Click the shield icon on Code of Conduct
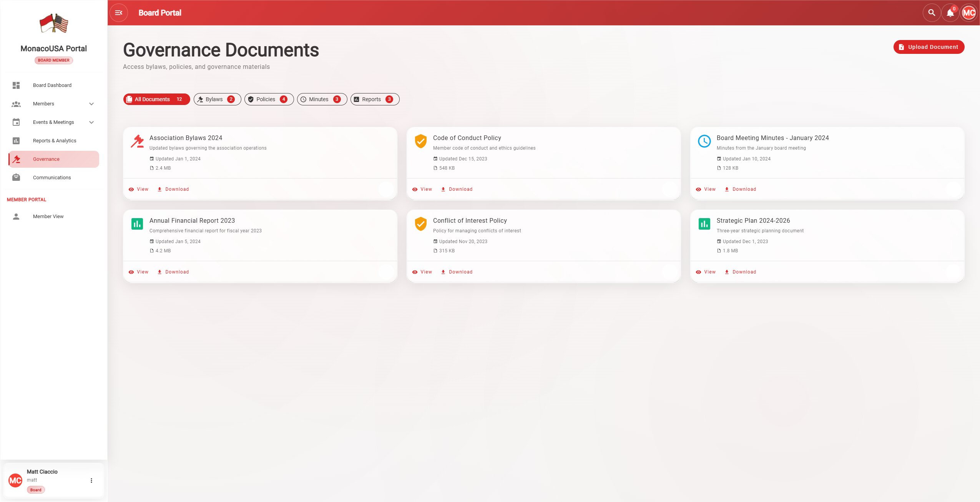The height and width of the screenshot is (502, 980). 421,141
